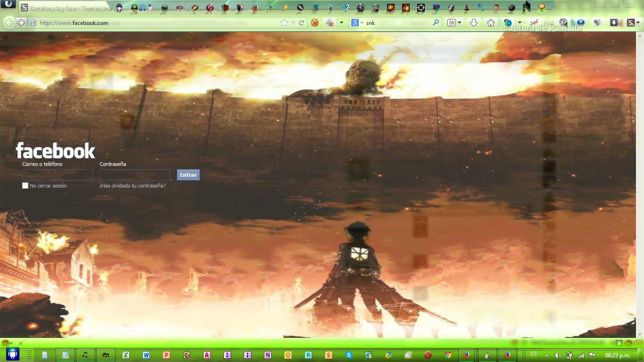Screen dimensions: 644x362
Task: Click the film reel toolbar icon
Action: (563, 23)
